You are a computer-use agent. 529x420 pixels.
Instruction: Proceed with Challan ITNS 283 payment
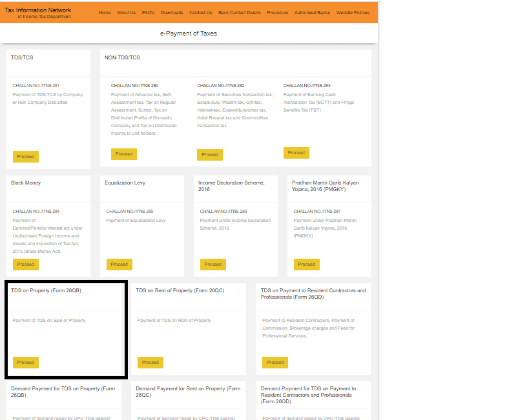[x=296, y=153]
